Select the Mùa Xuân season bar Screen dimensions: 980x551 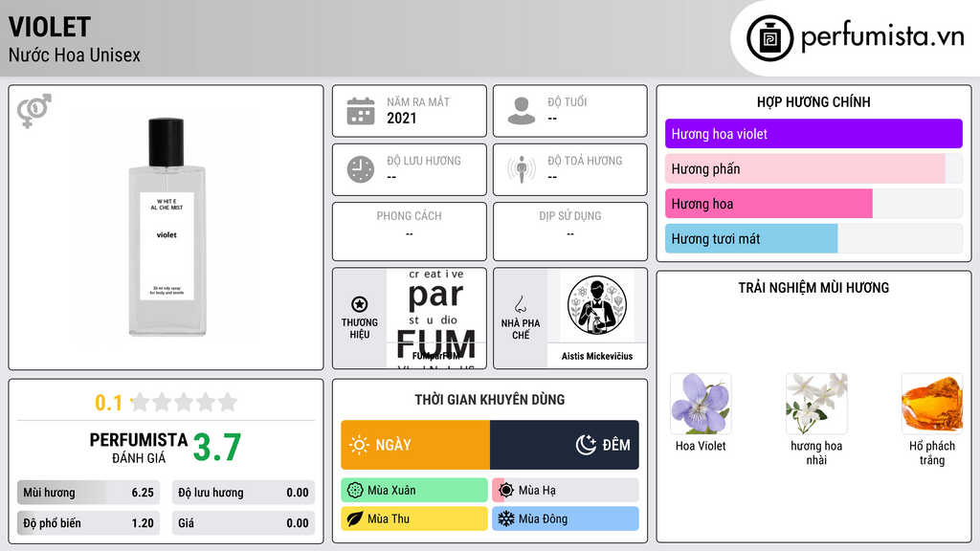414,491
